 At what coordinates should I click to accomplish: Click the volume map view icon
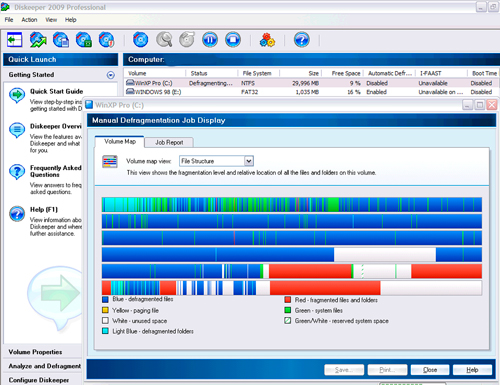pos(110,162)
